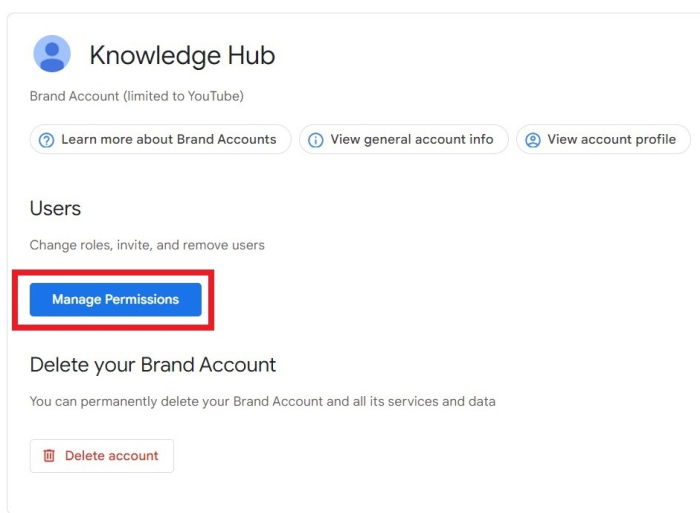
Task: Click the circled info icon
Action: pos(315,140)
